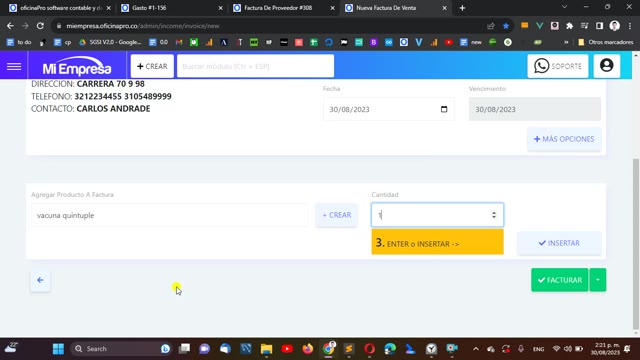Go back with the left arrow button
Screen dimensions: 640x360
[x=40, y=280]
